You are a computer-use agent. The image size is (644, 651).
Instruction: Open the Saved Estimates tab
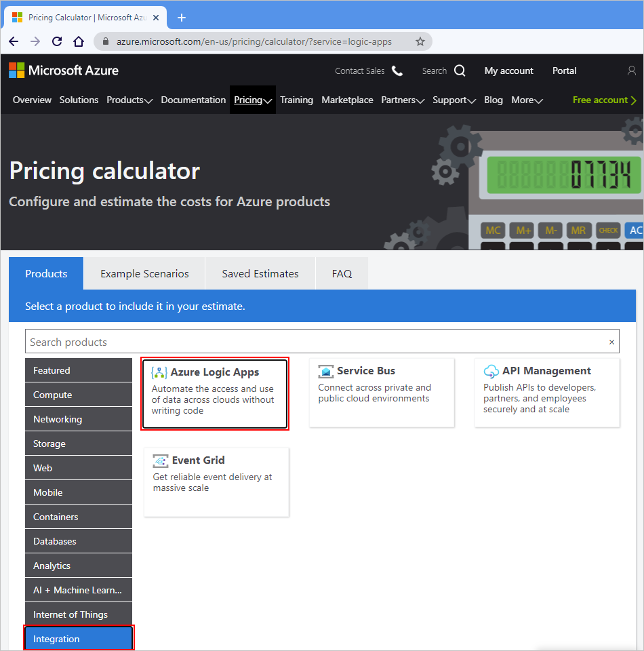pyautogui.click(x=260, y=273)
